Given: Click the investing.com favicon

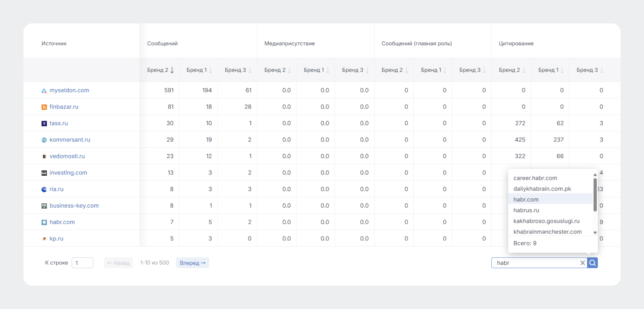Looking at the screenshot, I should (x=44, y=173).
